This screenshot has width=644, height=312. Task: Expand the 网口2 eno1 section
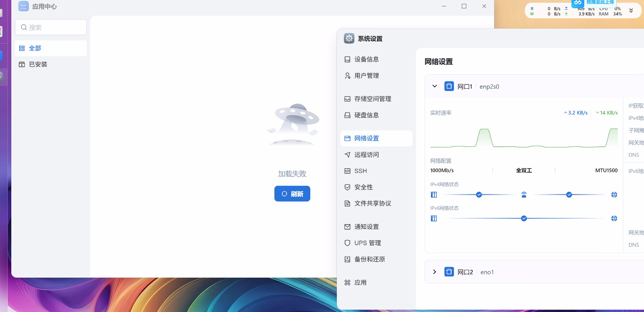pos(434,272)
